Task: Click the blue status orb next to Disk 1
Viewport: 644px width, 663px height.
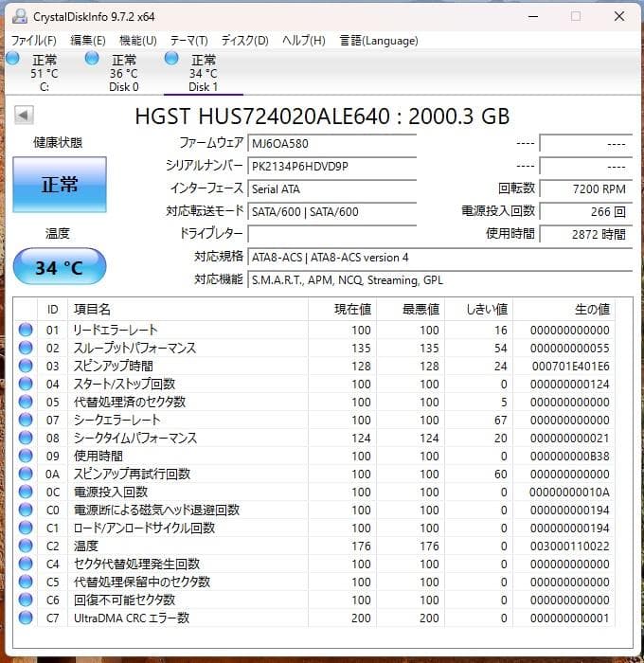Action: (171, 59)
